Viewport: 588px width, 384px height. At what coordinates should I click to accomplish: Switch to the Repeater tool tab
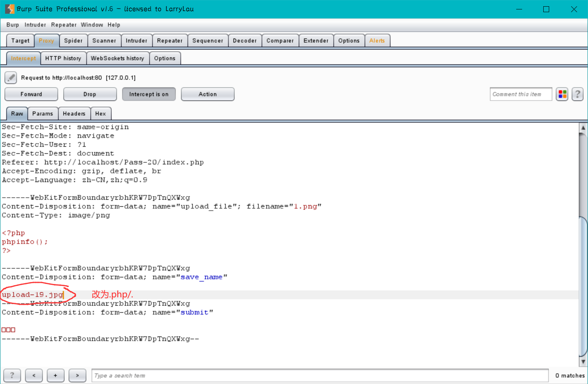pos(170,40)
